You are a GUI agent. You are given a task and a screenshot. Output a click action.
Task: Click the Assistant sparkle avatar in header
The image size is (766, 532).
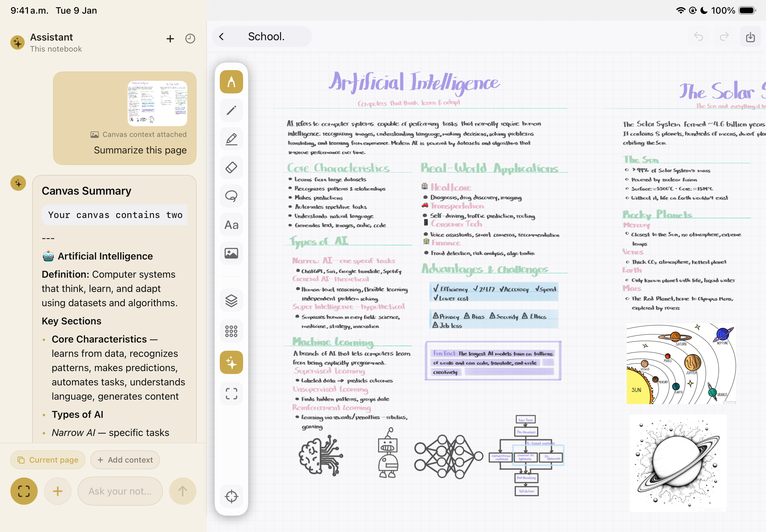pos(17,43)
